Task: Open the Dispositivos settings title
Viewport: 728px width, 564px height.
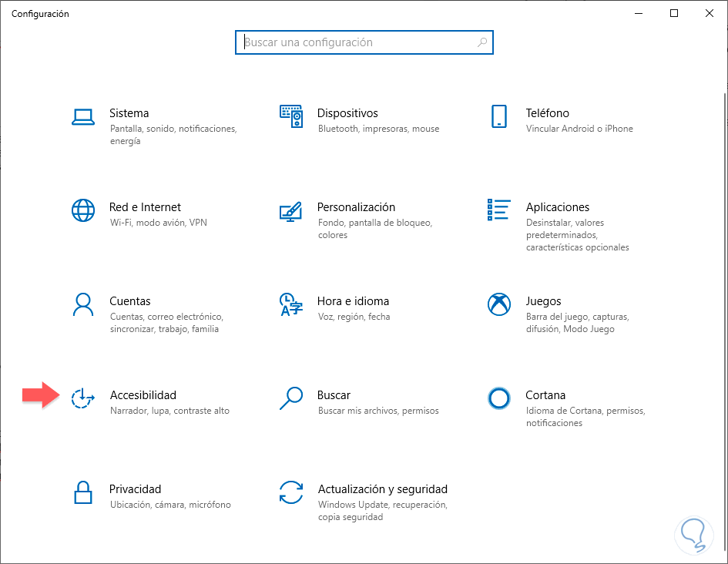Action: pyautogui.click(x=347, y=113)
